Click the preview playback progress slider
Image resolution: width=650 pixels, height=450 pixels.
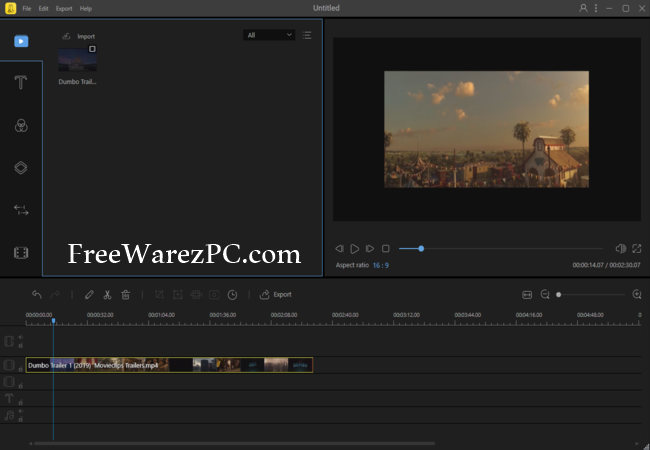501,249
